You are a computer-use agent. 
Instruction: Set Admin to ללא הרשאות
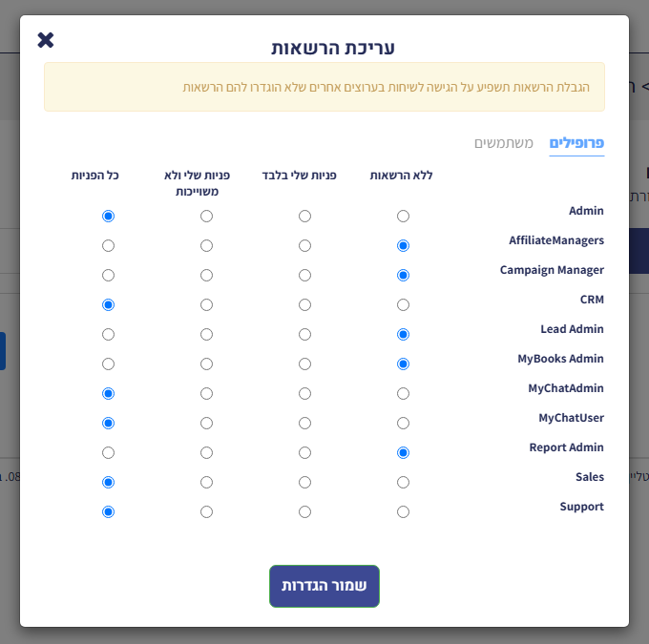[403, 216]
